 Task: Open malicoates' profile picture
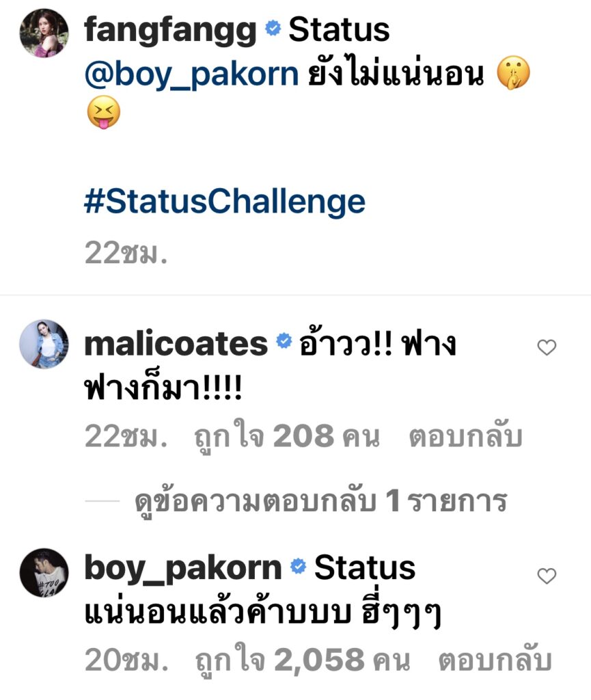pos(44,345)
